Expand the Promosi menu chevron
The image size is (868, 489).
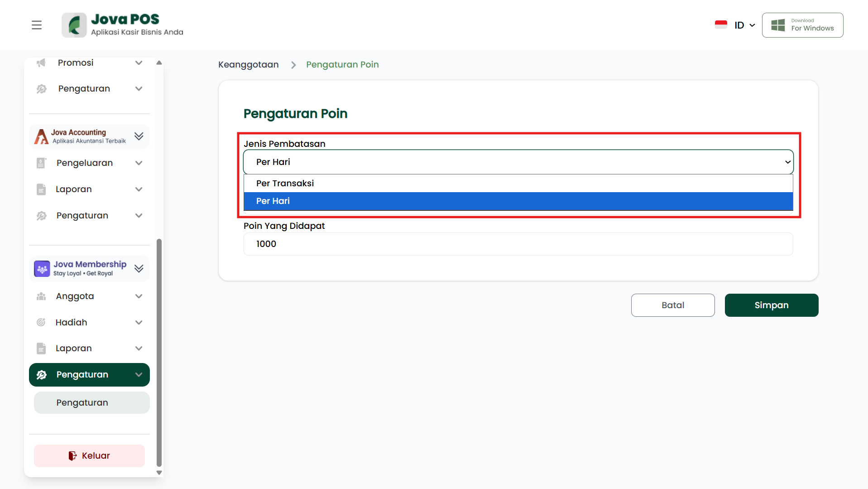pos(139,63)
